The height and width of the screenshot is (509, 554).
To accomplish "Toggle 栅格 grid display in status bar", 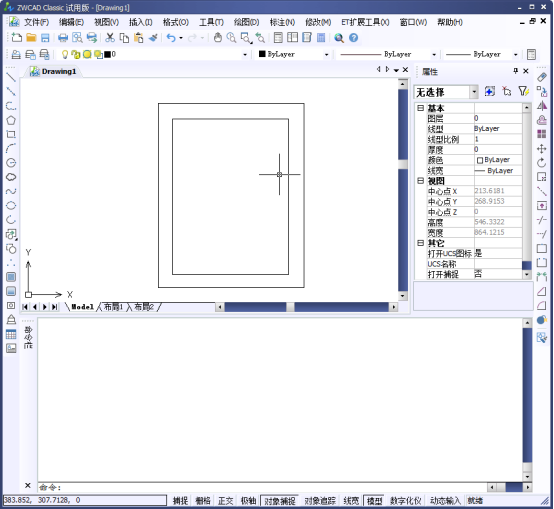I will pyautogui.click(x=203, y=501).
